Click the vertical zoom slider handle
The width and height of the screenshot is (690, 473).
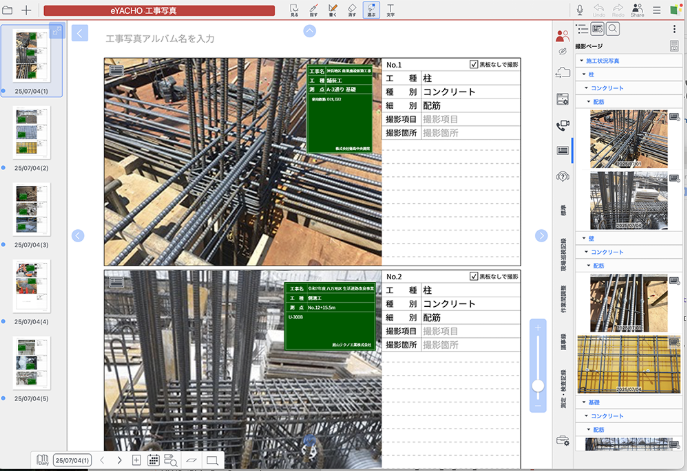(538, 385)
